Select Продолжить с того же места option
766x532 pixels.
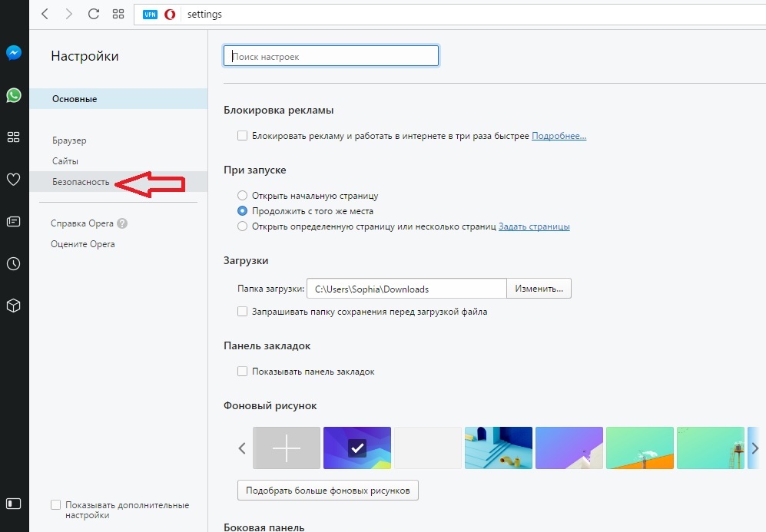[x=242, y=211]
